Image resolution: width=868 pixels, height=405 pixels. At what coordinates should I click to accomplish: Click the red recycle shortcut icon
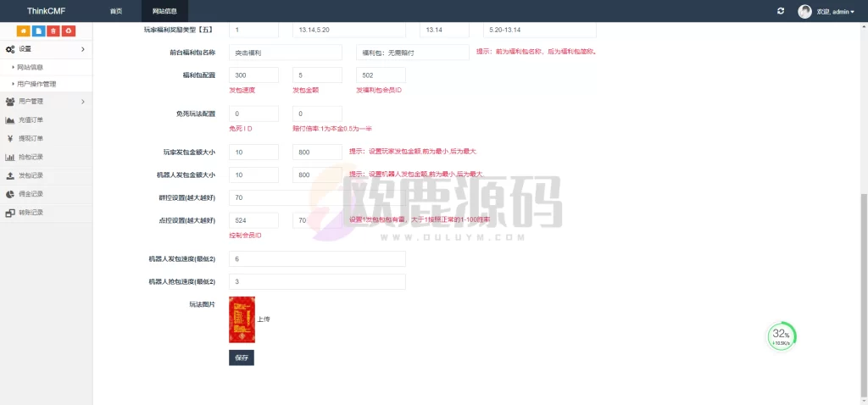[x=68, y=31]
